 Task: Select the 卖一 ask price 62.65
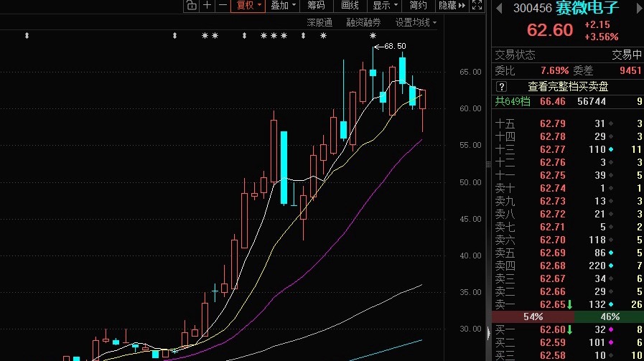[552, 304]
